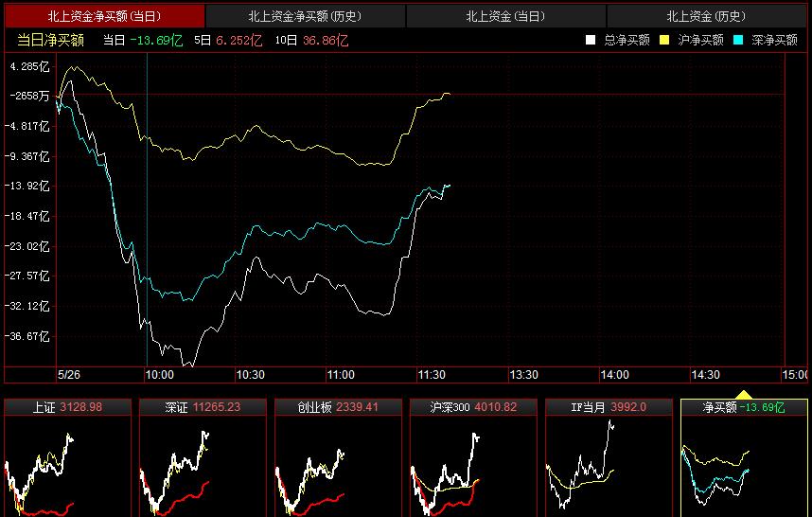812x517 pixels.
Task: Click the 11:30 time axis label
Action: [x=431, y=375]
